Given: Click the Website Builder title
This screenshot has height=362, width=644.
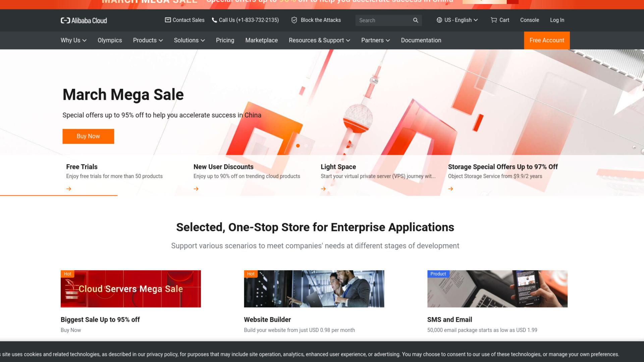Looking at the screenshot, I should (x=267, y=320).
